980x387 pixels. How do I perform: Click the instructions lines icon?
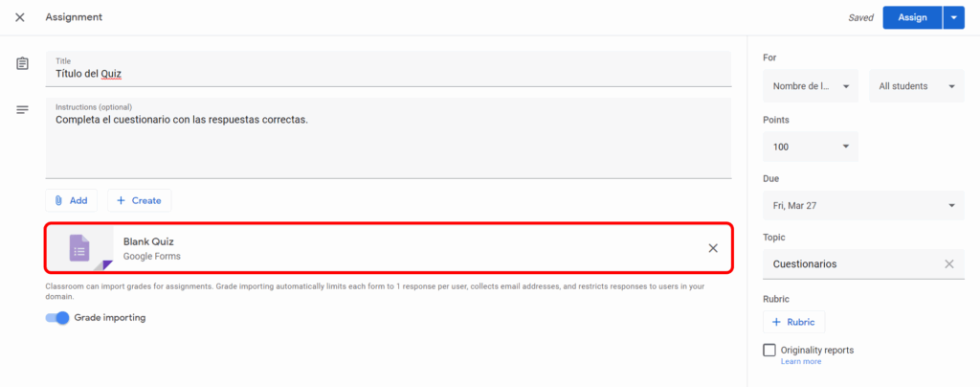[x=21, y=110]
